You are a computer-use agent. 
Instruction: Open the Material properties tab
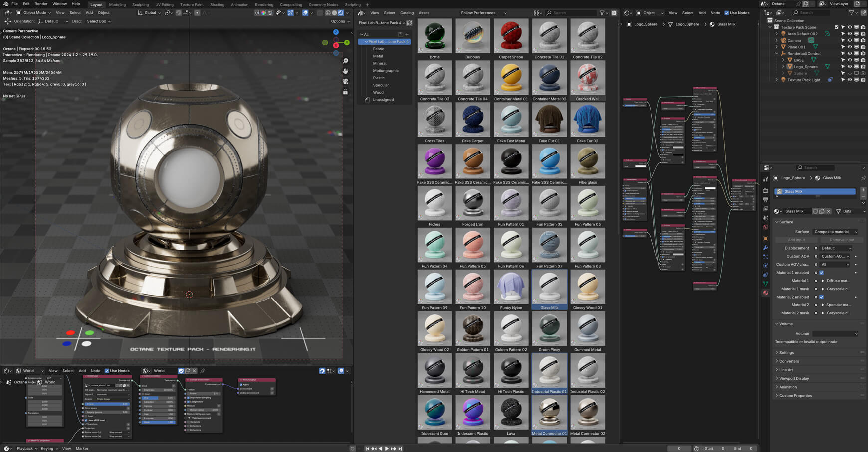765,293
